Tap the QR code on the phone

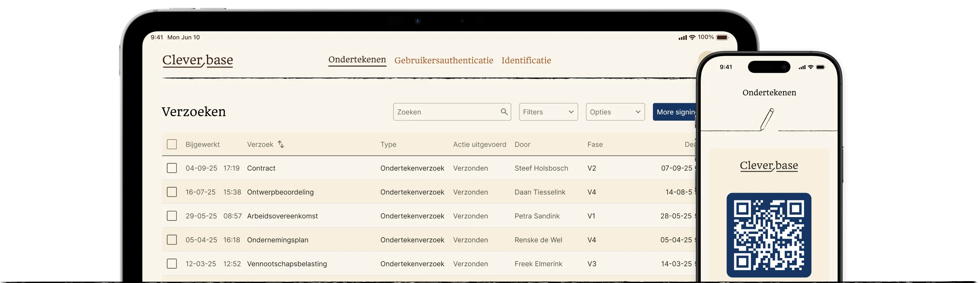click(x=769, y=235)
